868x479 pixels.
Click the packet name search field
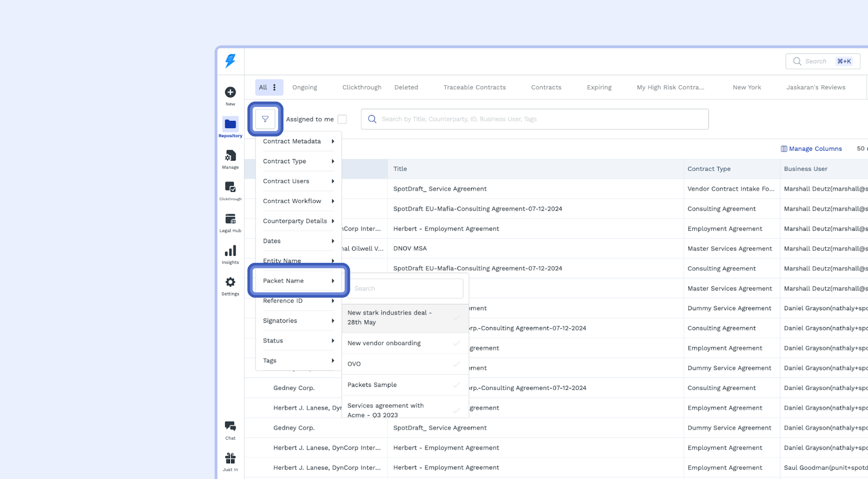(406, 289)
